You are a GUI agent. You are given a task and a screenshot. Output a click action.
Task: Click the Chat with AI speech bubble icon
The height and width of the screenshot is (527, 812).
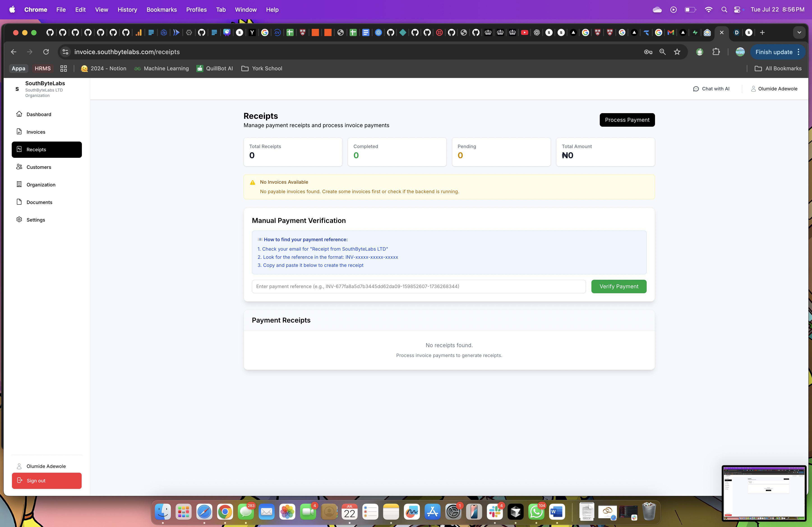[696, 89]
